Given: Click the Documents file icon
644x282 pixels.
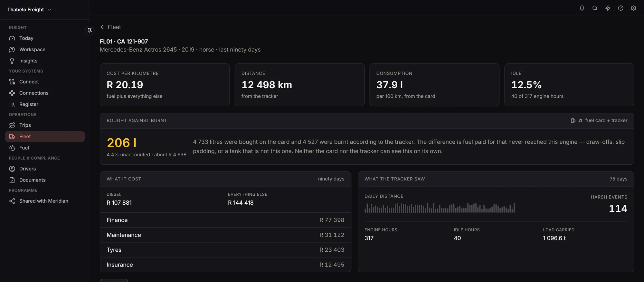Looking at the screenshot, I should pos(12,180).
